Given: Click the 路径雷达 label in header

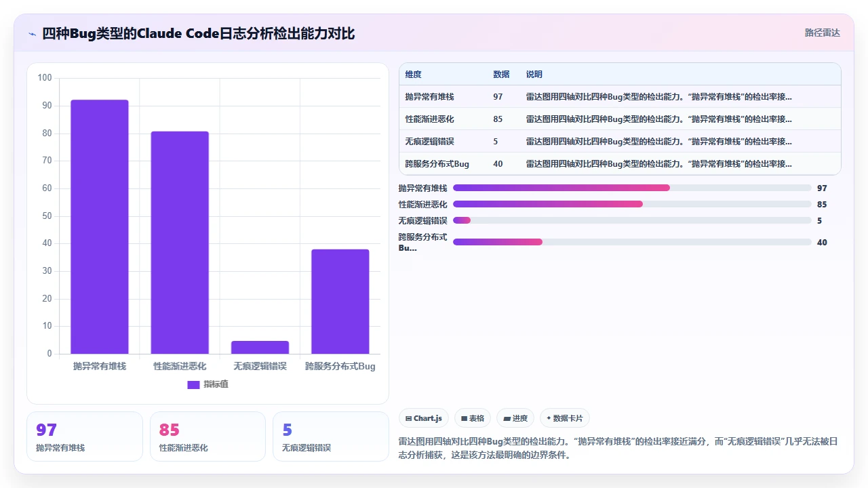Looking at the screenshot, I should click(822, 33).
